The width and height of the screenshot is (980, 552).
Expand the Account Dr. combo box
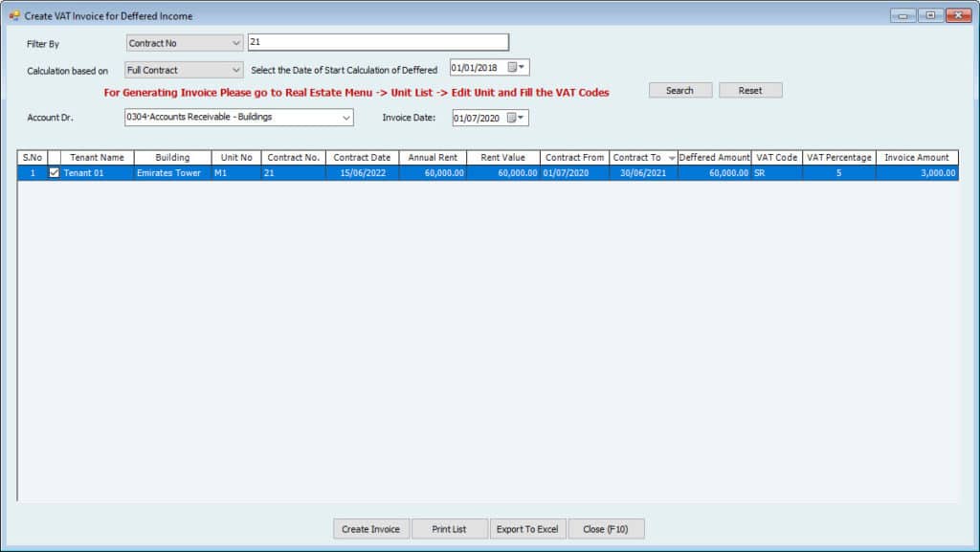[346, 118]
